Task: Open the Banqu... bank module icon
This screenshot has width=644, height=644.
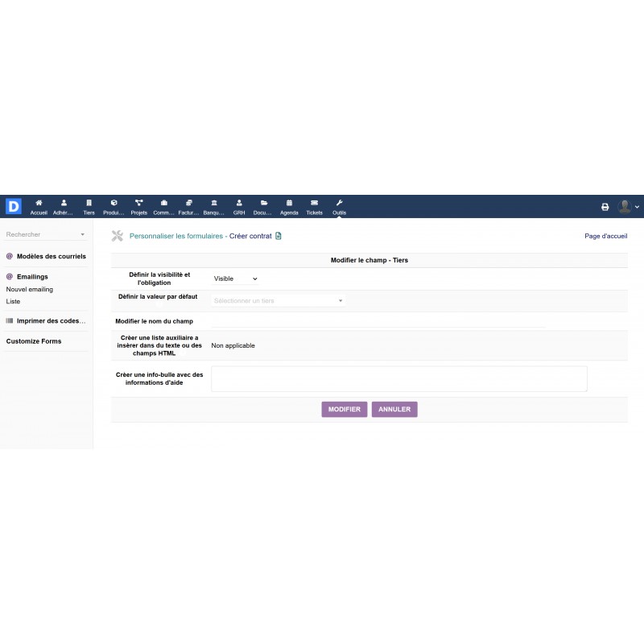Action: point(213,206)
